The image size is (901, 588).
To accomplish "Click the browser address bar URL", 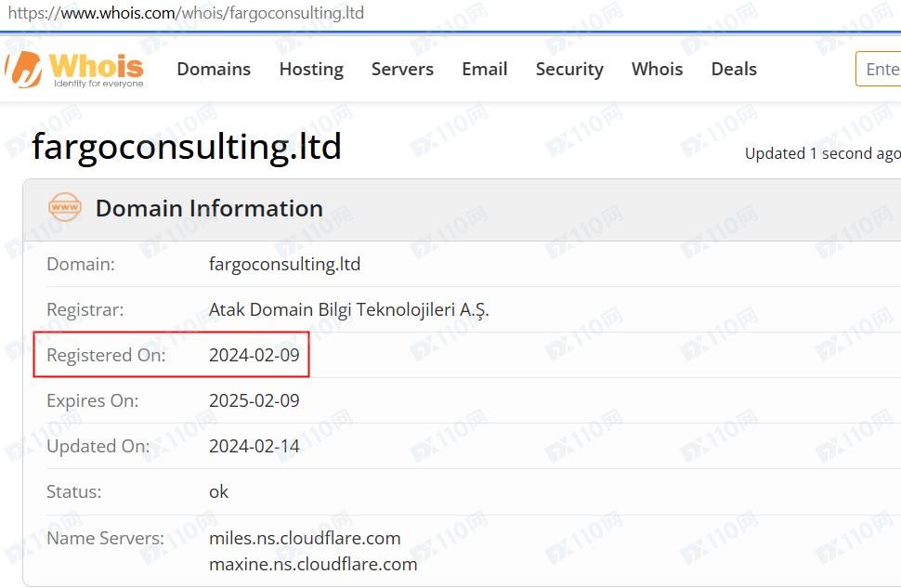I will (186, 13).
